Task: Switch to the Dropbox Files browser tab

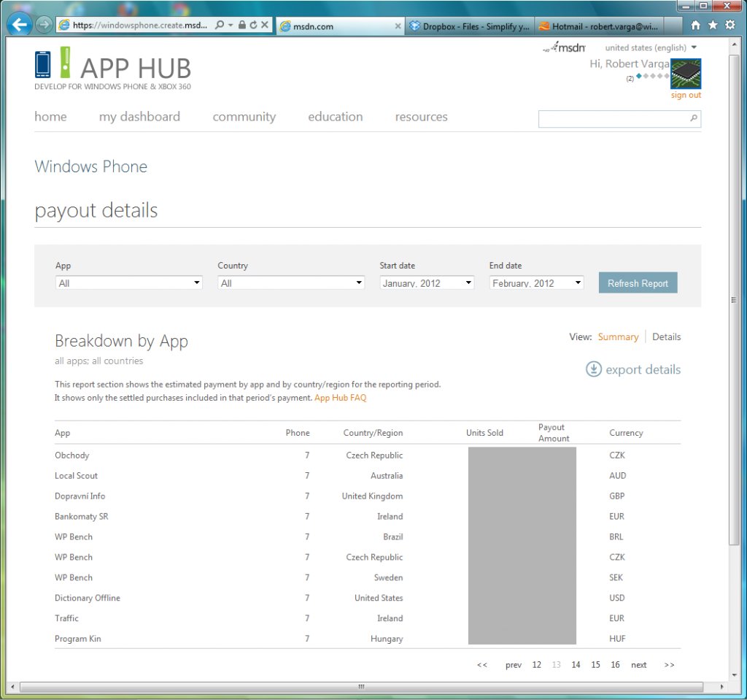Action: (x=469, y=26)
